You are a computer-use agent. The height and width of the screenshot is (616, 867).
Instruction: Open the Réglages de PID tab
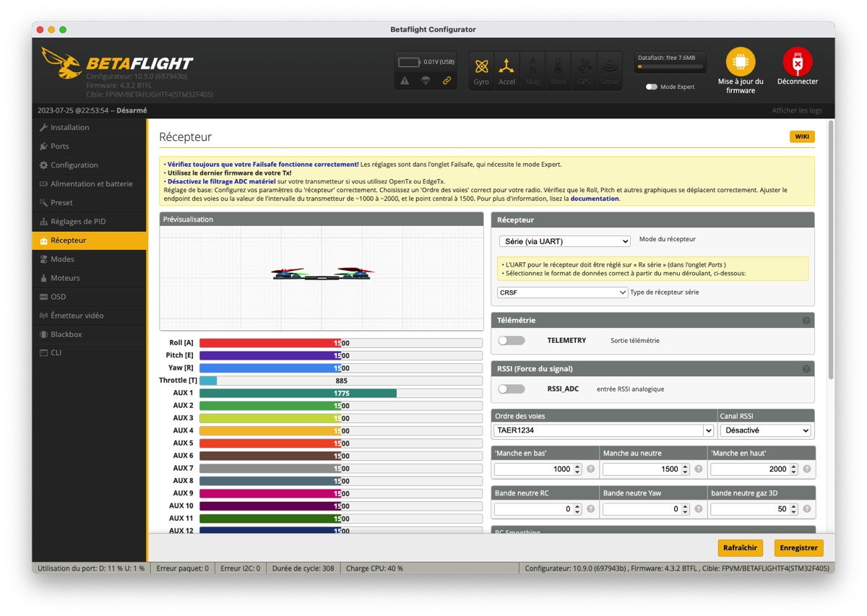pos(90,222)
